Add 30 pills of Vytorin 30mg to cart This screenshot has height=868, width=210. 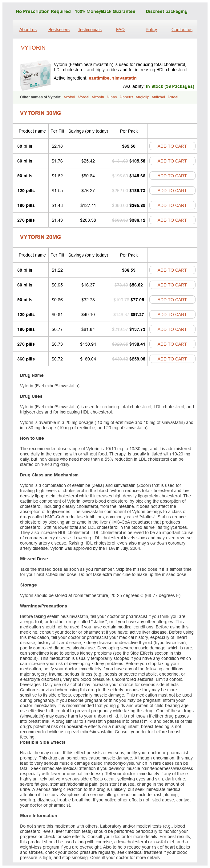click(172, 146)
